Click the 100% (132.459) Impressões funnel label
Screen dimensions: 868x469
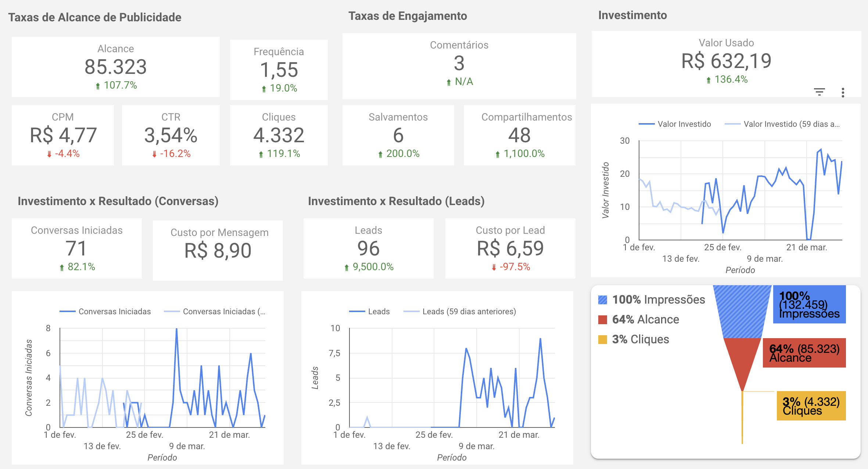[810, 305]
